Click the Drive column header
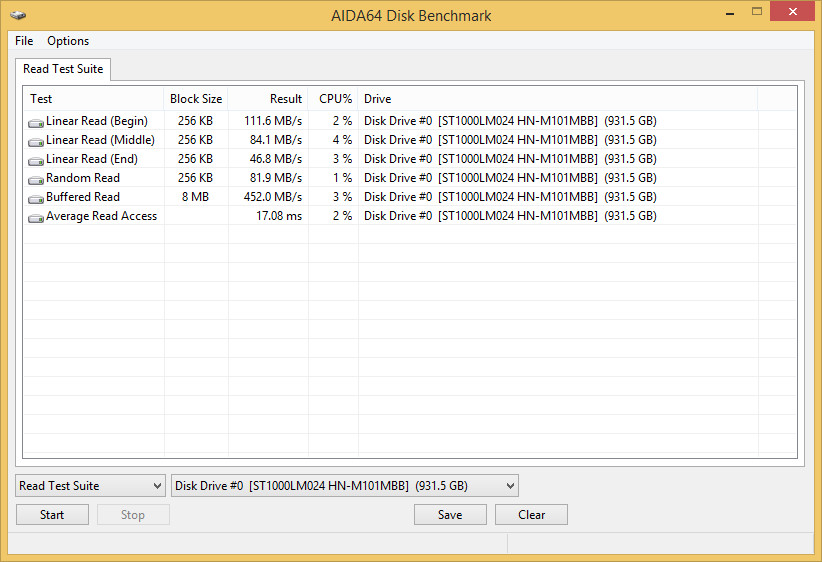The image size is (822, 562). [x=558, y=99]
